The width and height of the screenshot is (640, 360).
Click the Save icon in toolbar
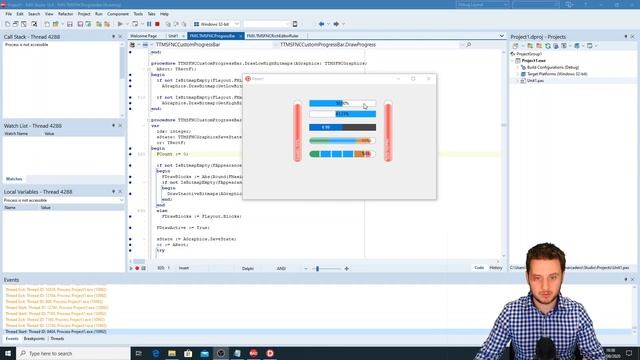[x=70, y=24]
